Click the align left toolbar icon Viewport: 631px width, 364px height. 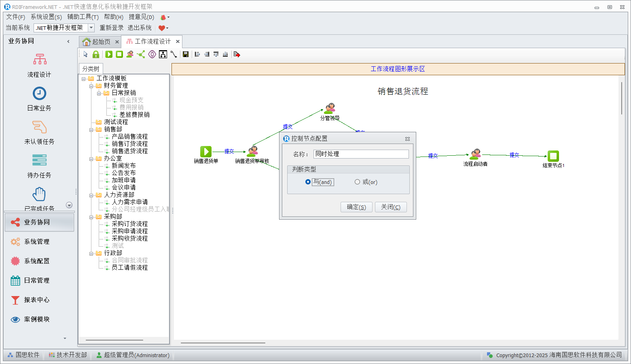[x=197, y=54]
